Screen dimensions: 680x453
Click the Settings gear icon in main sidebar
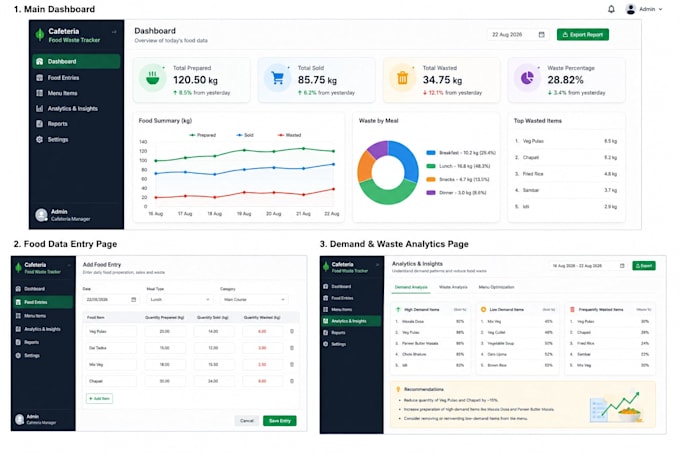point(39,140)
